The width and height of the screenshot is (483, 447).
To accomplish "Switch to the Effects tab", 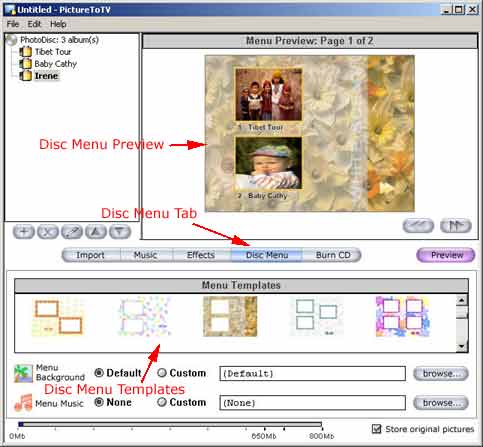I will pyautogui.click(x=201, y=255).
